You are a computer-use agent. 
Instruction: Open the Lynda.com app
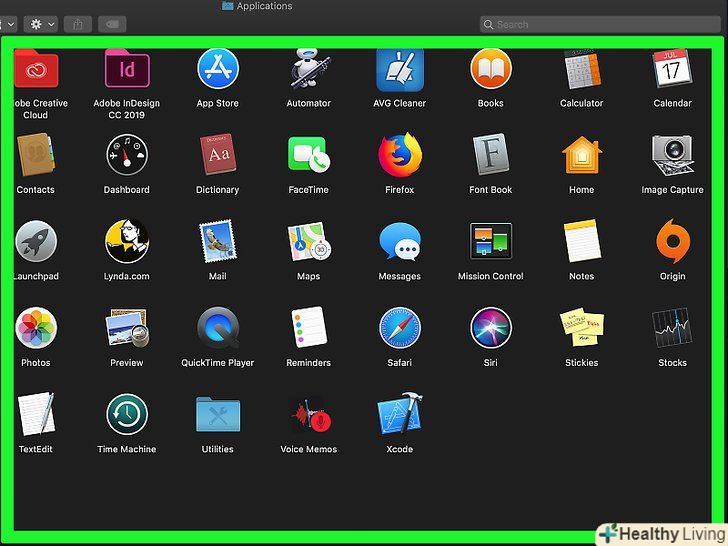(127, 241)
